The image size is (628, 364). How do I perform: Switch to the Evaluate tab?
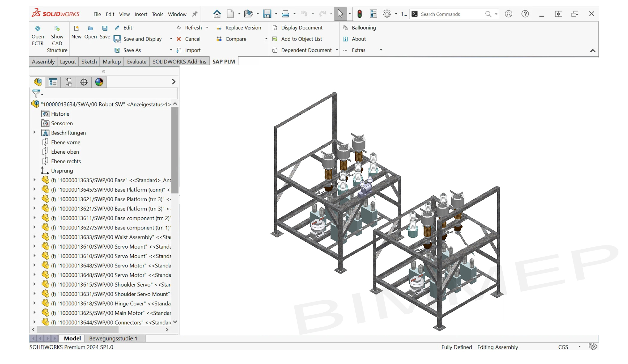137,62
